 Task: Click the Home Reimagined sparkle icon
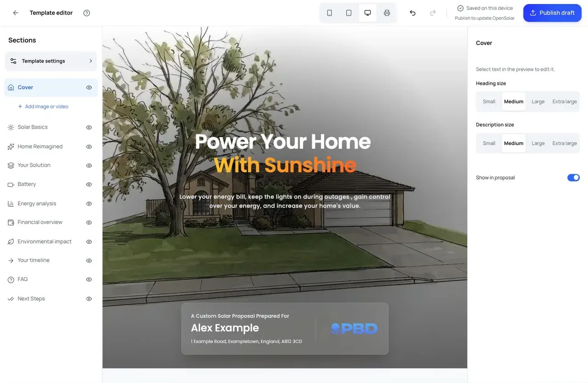(11, 146)
